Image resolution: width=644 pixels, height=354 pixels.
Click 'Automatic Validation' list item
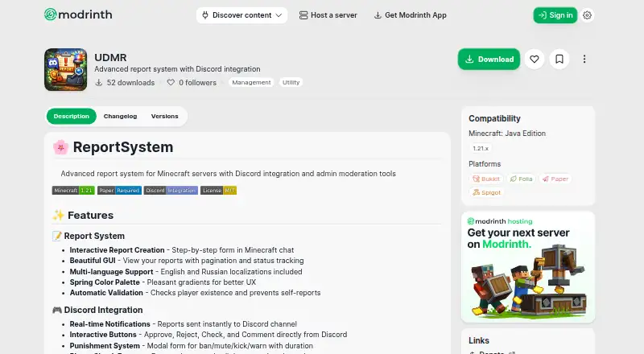click(195, 293)
